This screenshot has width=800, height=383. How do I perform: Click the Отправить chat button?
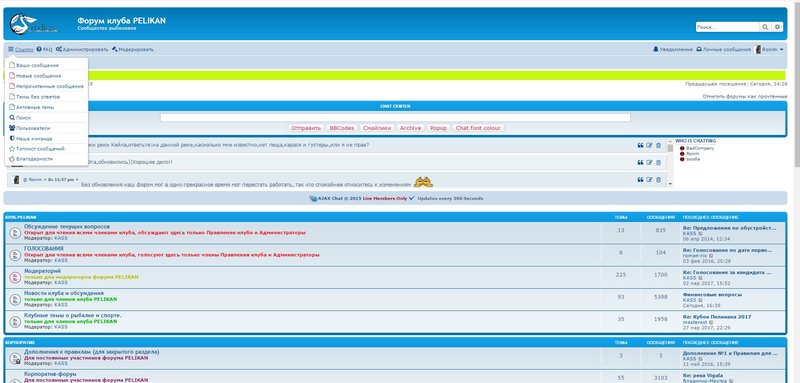(x=306, y=128)
